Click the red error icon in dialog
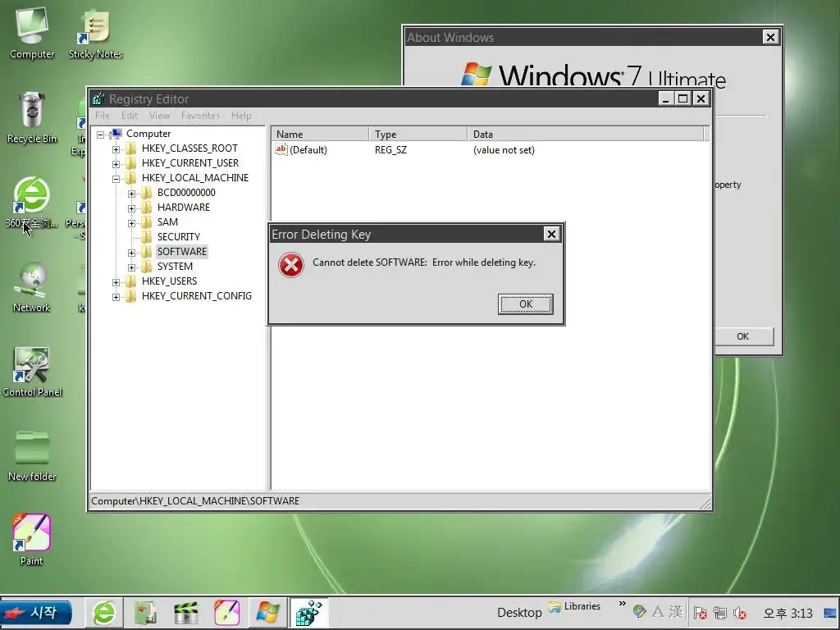This screenshot has width=840, height=630. click(x=291, y=265)
